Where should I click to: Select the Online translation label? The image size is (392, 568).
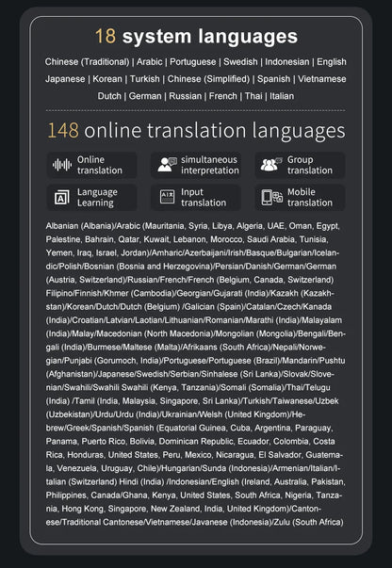[100, 165]
